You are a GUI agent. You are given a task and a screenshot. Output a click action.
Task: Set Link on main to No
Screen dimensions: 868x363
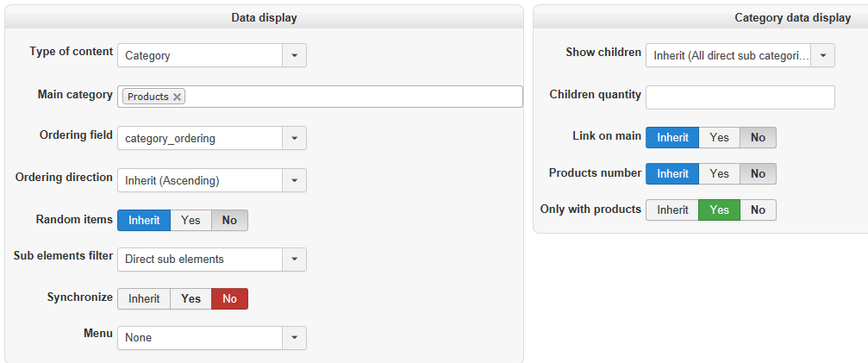[x=758, y=137]
